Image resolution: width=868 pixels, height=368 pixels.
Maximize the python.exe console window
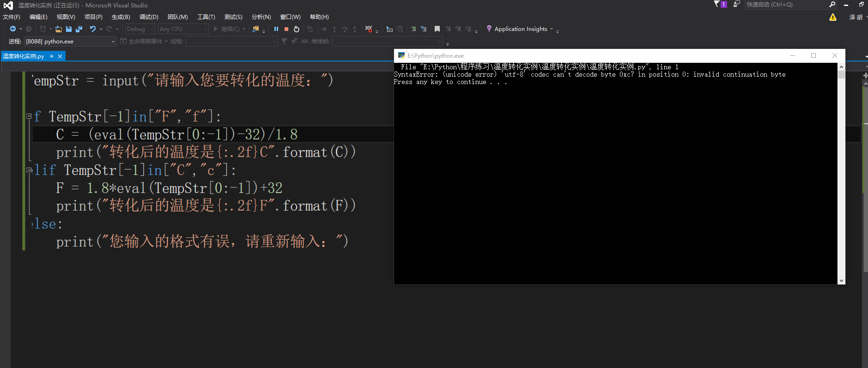tap(813, 55)
